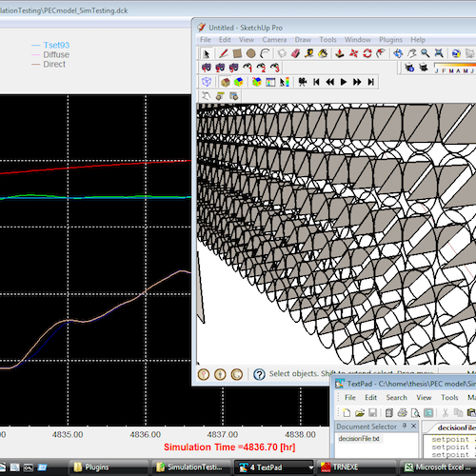Screen dimensions: 476x476
Task: Select the Paint Bucket tool
Action: point(323,53)
